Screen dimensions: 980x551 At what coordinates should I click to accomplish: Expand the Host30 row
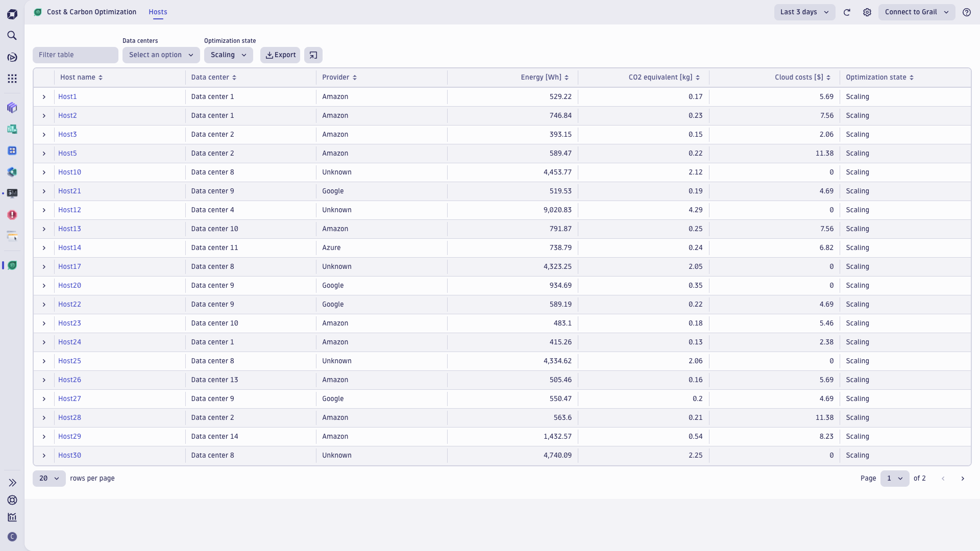coord(44,456)
